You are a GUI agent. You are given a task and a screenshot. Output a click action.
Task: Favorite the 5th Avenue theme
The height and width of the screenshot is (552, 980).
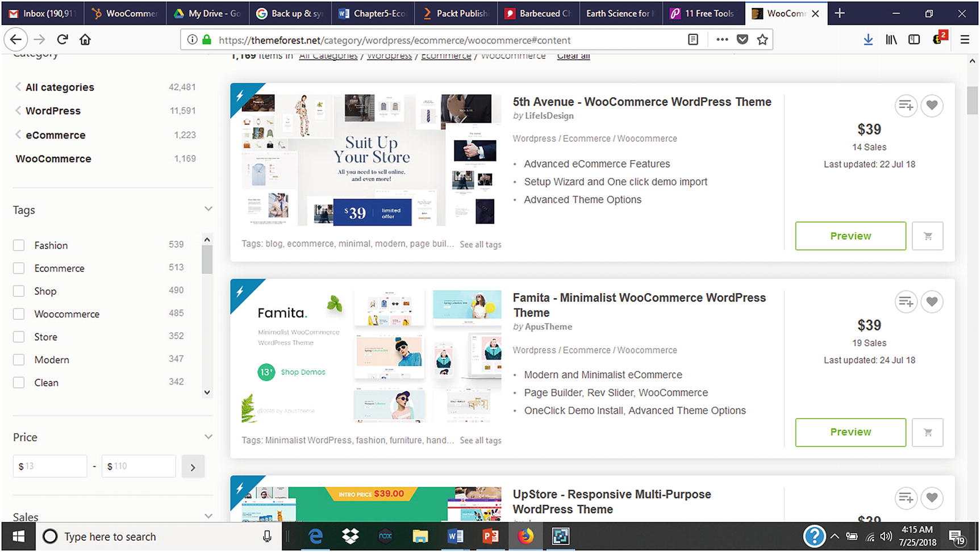pyautogui.click(x=932, y=106)
